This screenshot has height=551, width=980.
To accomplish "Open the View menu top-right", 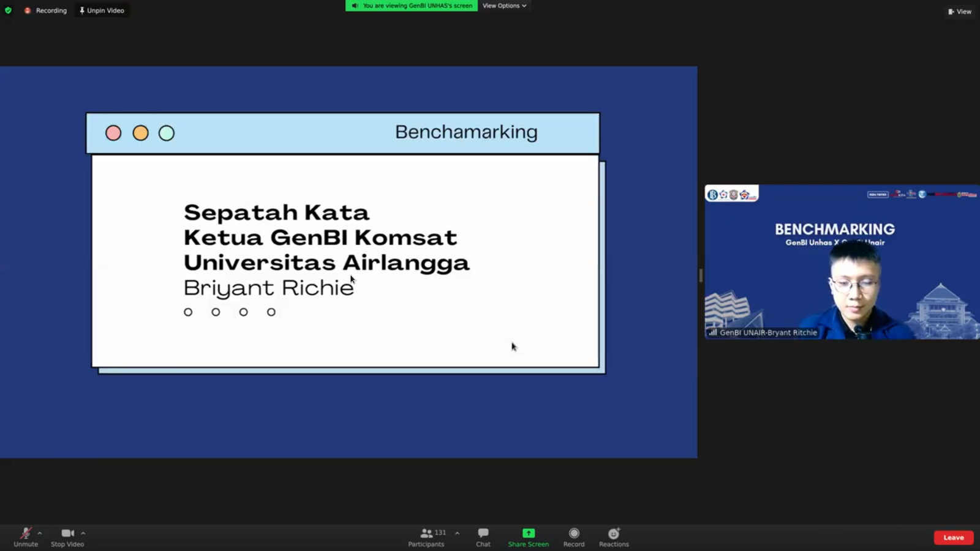I will pyautogui.click(x=959, y=11).
